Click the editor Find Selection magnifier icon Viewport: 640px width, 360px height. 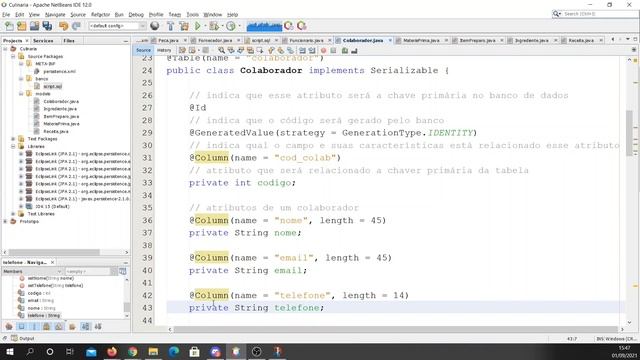pyautogui.click(x=221, y=51)
